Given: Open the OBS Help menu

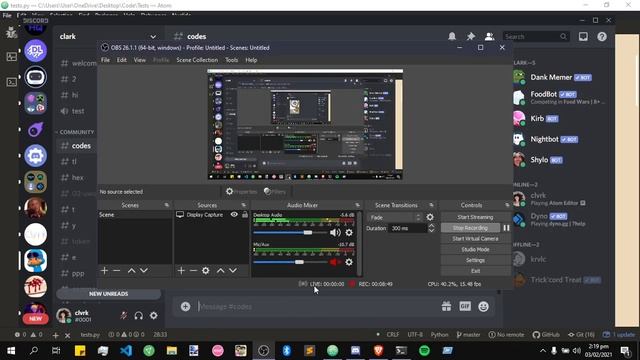Looking at the screenshot, I should (x=251, y=60).
